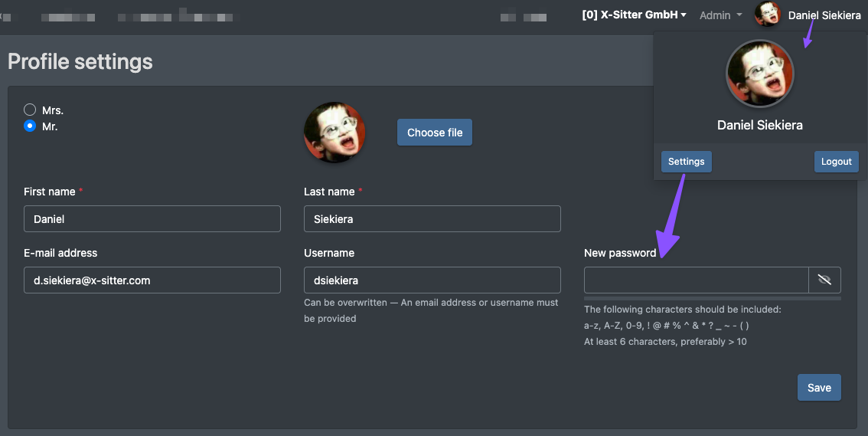Select the Mr. radio button

pyautogui.click(x=30, y=126)
